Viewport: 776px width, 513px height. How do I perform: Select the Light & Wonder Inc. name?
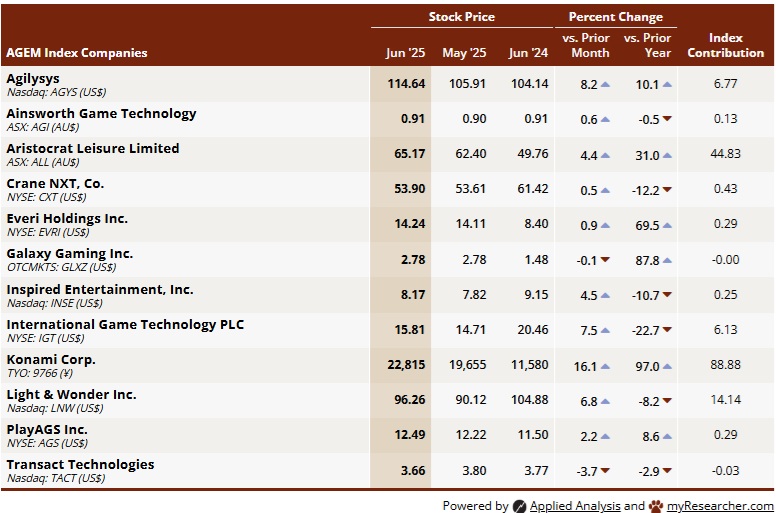[71, 395]
